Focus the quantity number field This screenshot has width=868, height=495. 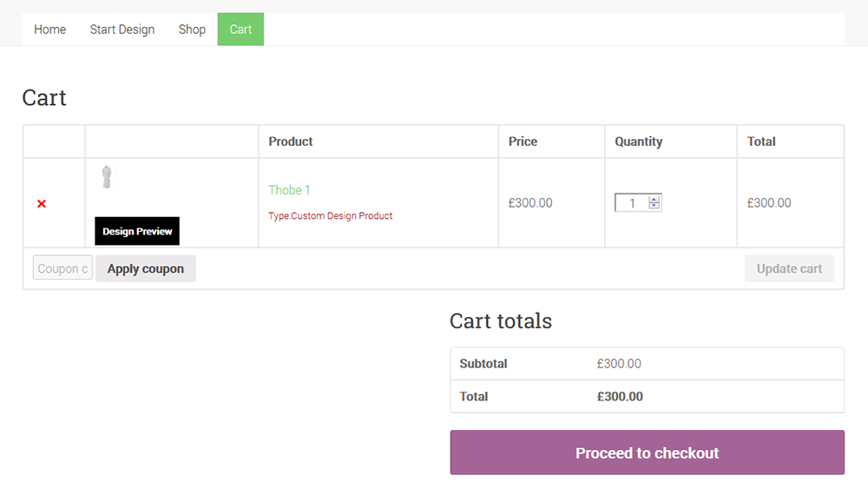[x=632, y=203]
